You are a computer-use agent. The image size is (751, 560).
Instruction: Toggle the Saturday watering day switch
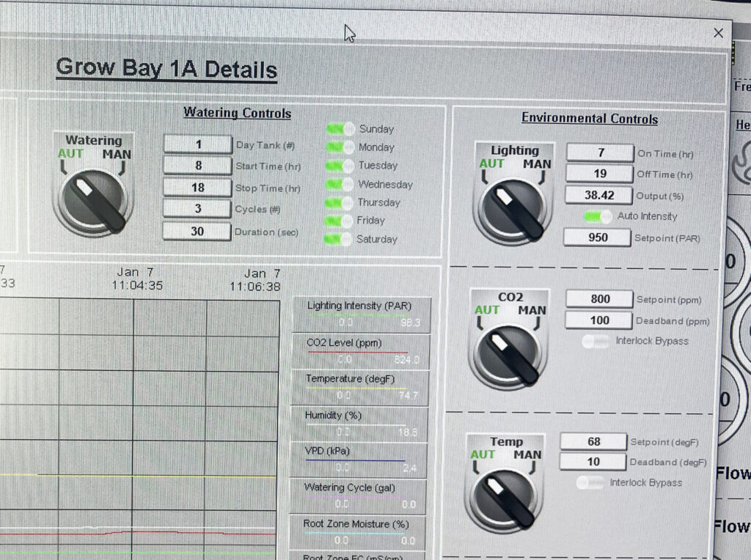point(340,239)
